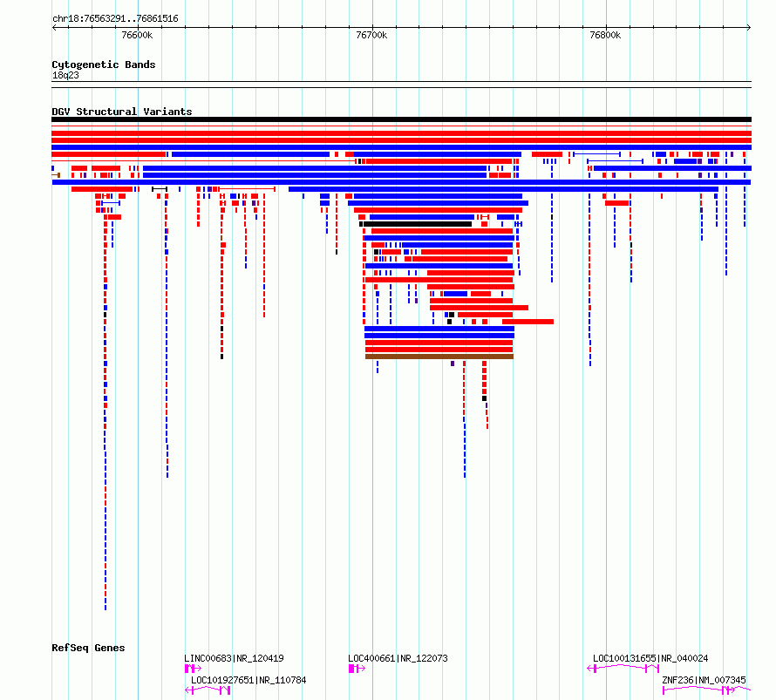Select the DGV Structural Variants track title

click(x=122, y=112)
